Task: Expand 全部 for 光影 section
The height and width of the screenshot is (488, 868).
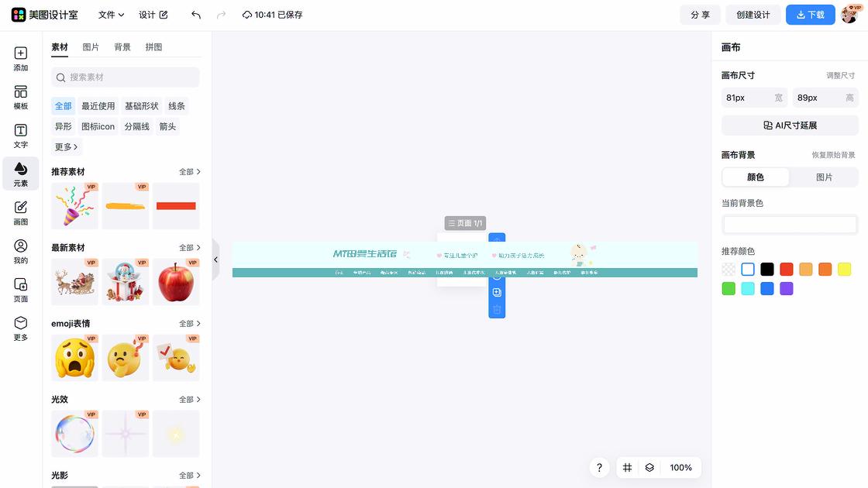Action: point(189,476)
